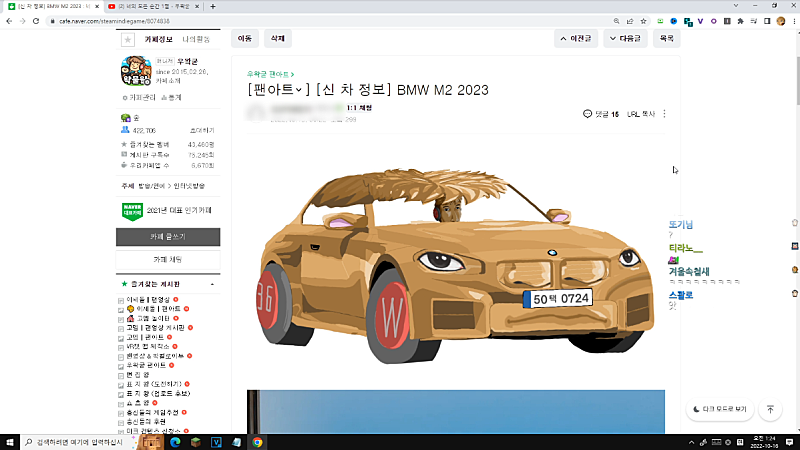Switch to the YouTube browser tab
This screenshot has width=800, height=450.
(153, 6)
